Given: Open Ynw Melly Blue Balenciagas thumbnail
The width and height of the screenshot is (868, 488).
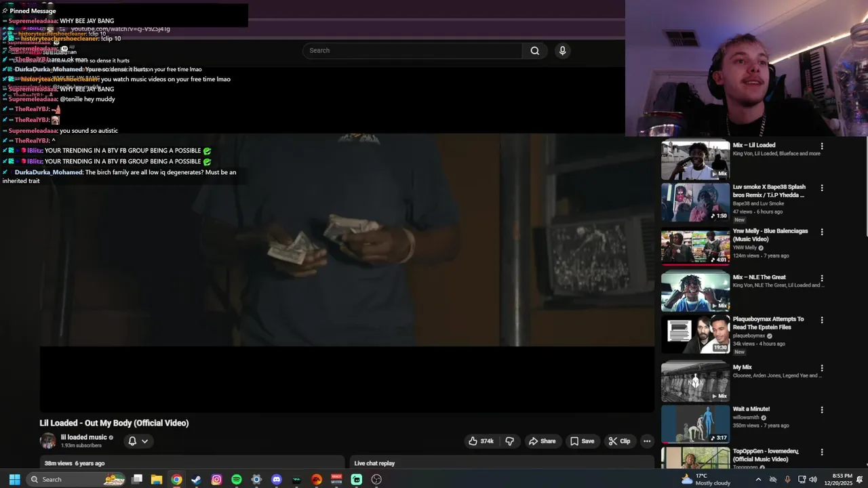Looking at the screenshot, I should (x=695, y=246).
